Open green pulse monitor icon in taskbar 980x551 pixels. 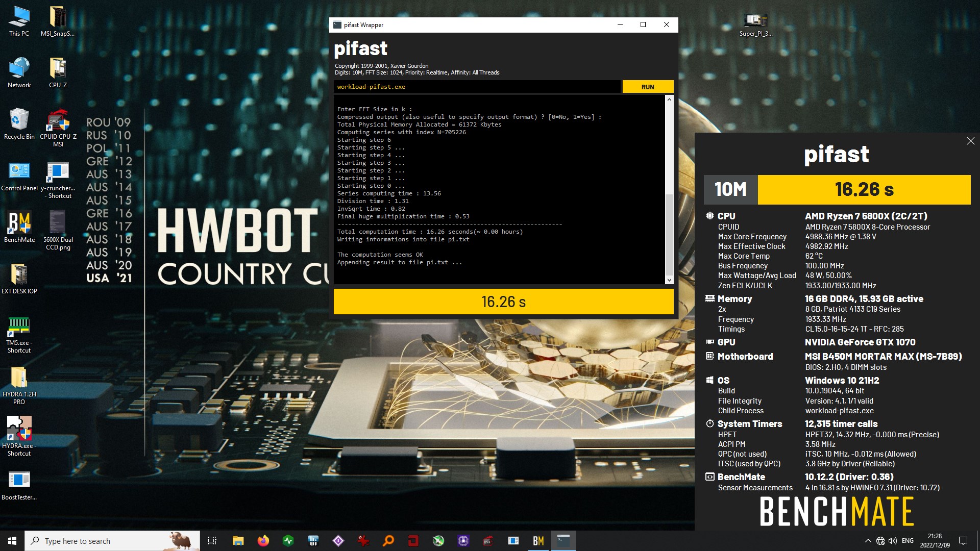pos(288,541)
